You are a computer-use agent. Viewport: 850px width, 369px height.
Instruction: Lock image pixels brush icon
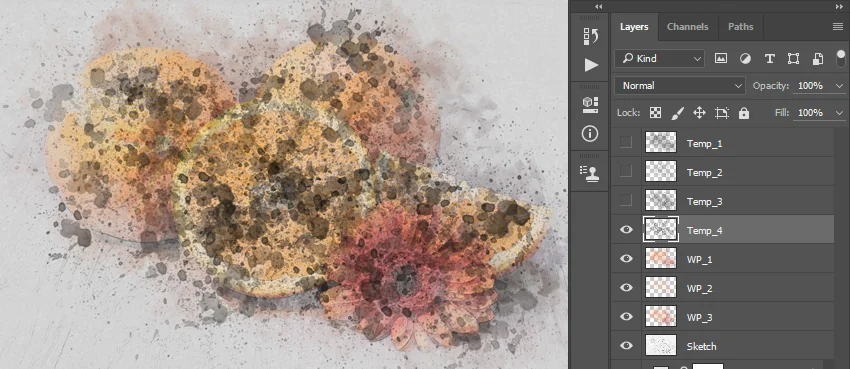click(678, 113)
